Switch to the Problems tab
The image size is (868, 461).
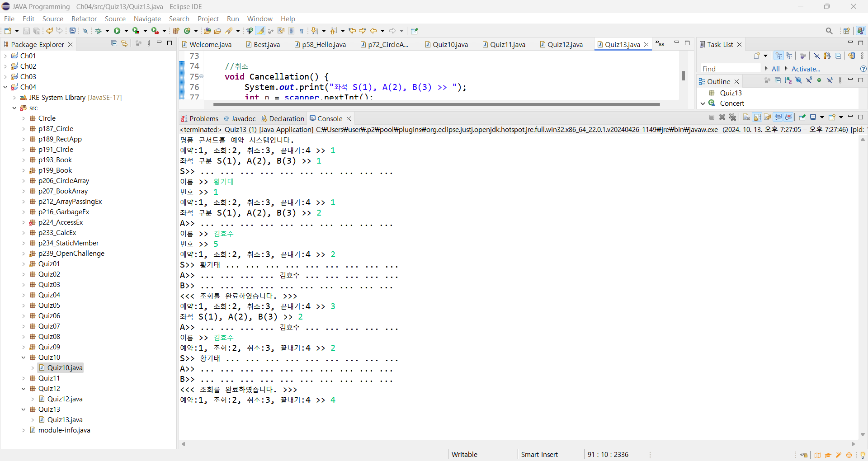[x=199, y=118]
